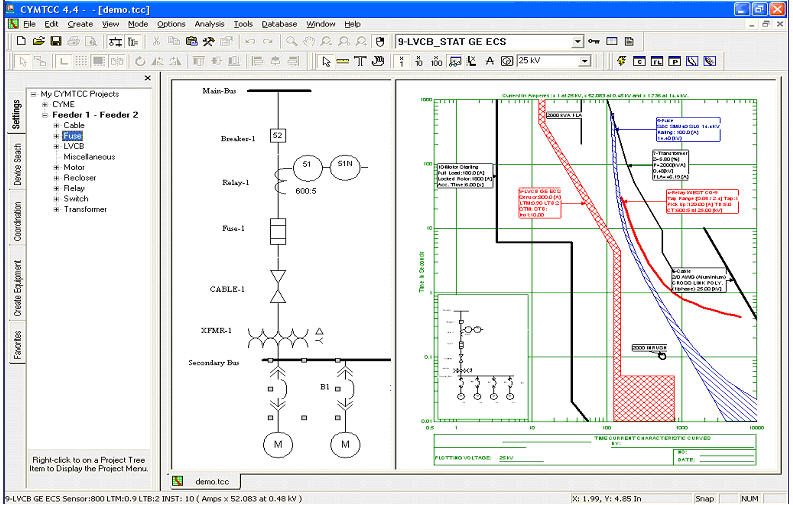Click the relay 51 circle in diagram

307,167
